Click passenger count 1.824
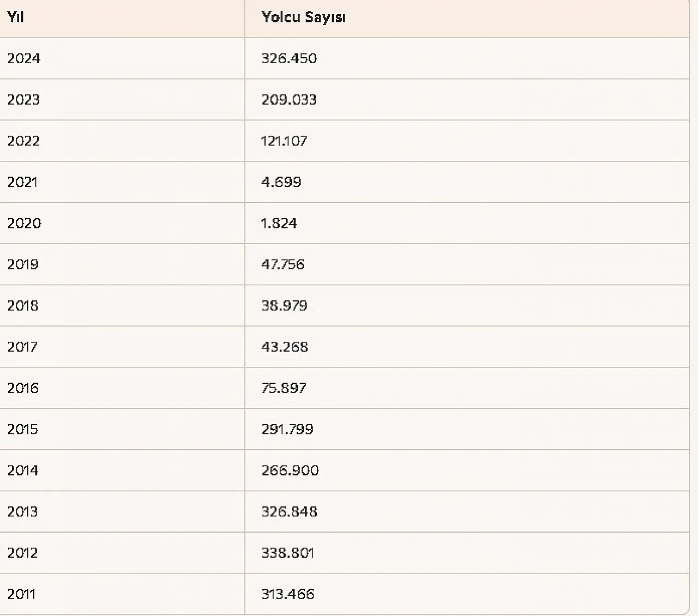698x616 pixels. (x=279, y=223)
